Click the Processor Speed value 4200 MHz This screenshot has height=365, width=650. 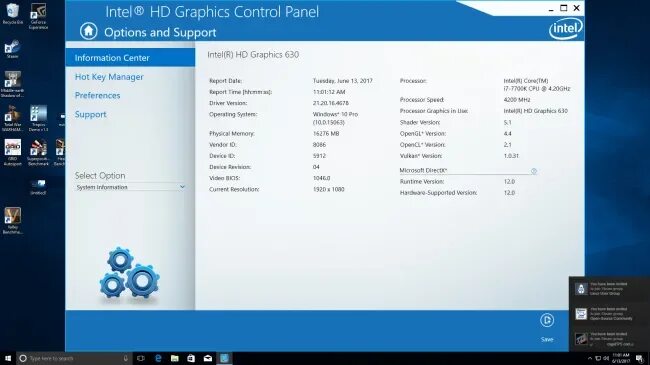[517, 100]
